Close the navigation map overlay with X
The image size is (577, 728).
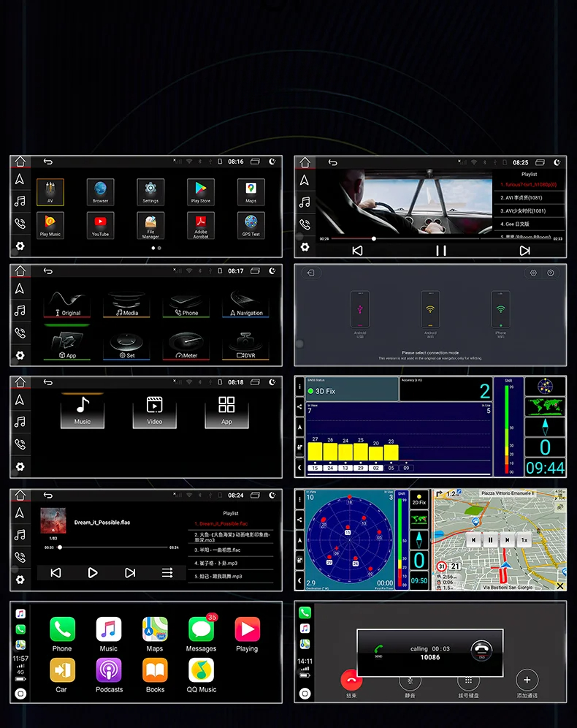560,586
